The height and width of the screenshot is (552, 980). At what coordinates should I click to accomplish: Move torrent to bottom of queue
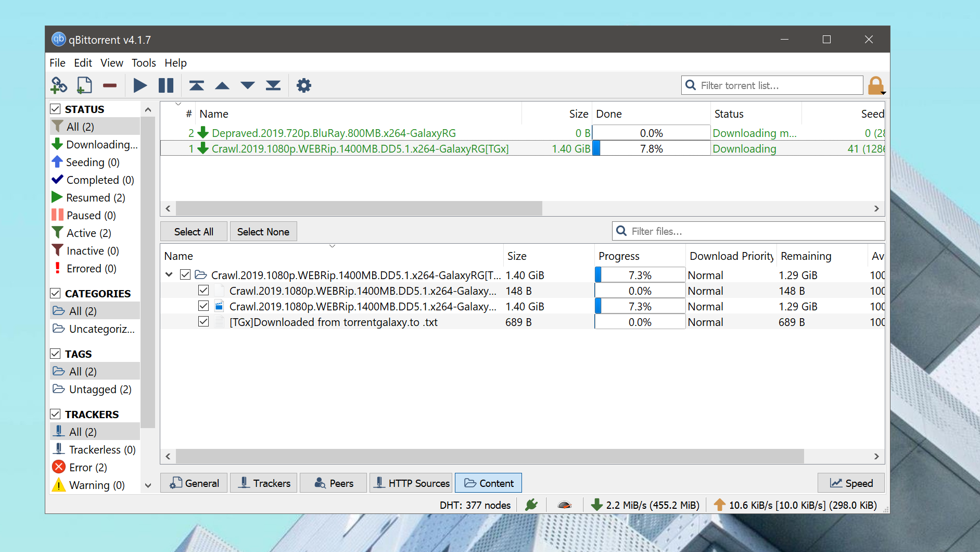(x=273, y=85)
